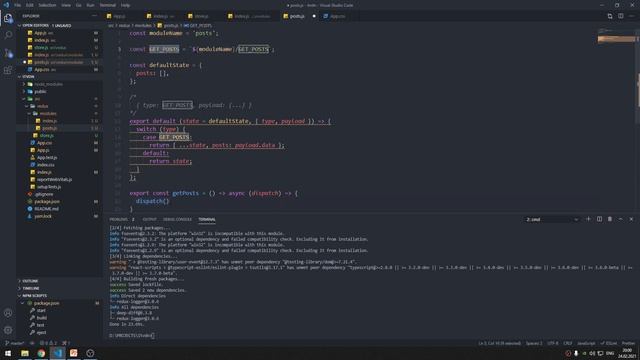Click the master branch indicator in status bar

coord(15,343)
